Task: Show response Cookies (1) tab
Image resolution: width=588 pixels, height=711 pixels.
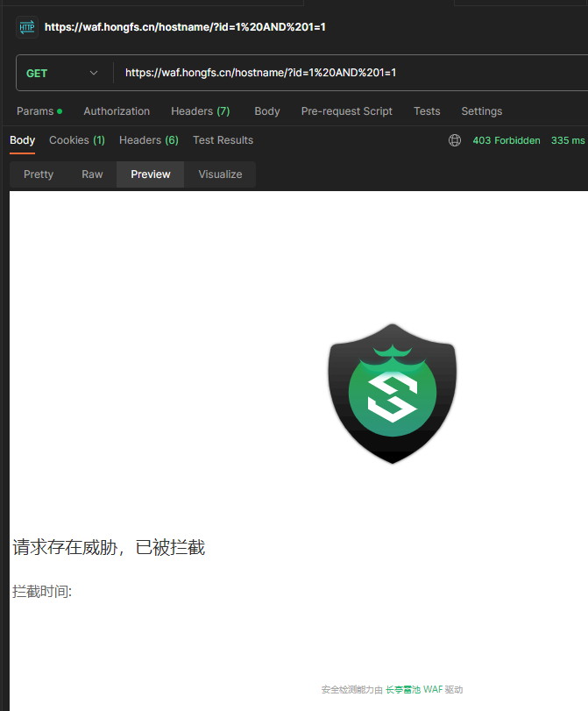Action: click(x=76, y=140)
